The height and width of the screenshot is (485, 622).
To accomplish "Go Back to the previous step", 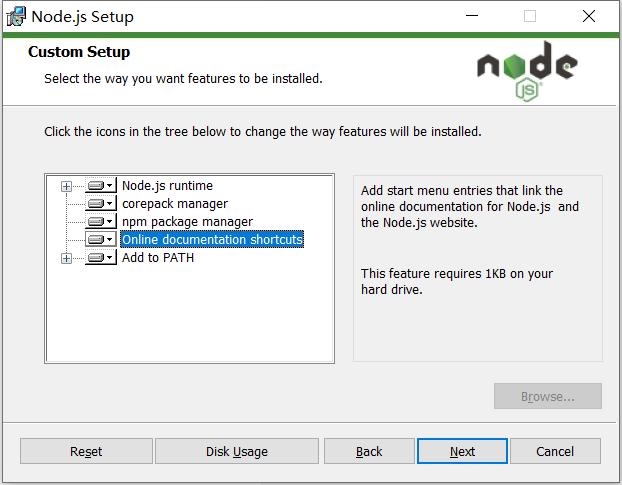I will (369, 451).
